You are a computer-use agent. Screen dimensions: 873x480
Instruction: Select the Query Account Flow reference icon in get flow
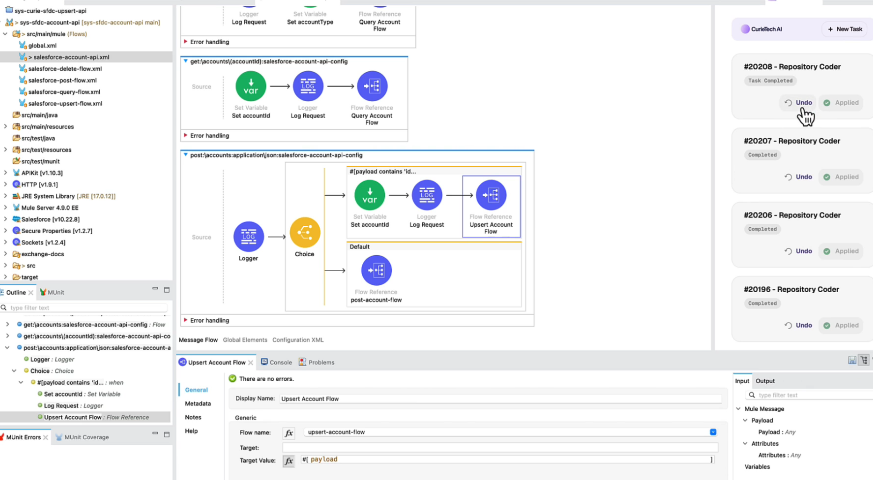coord(372,86)
